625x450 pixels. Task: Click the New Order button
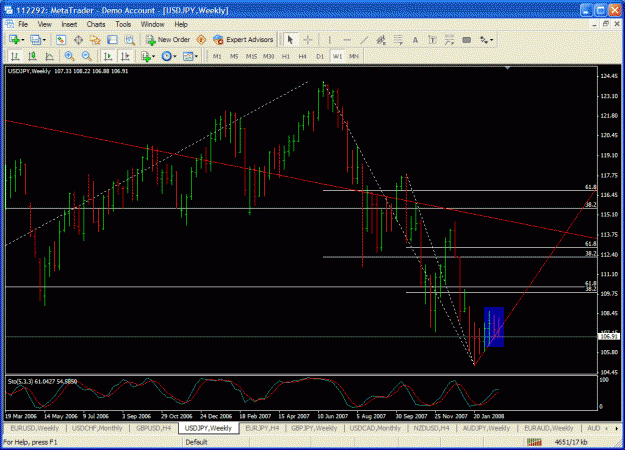tap(168, 40)
